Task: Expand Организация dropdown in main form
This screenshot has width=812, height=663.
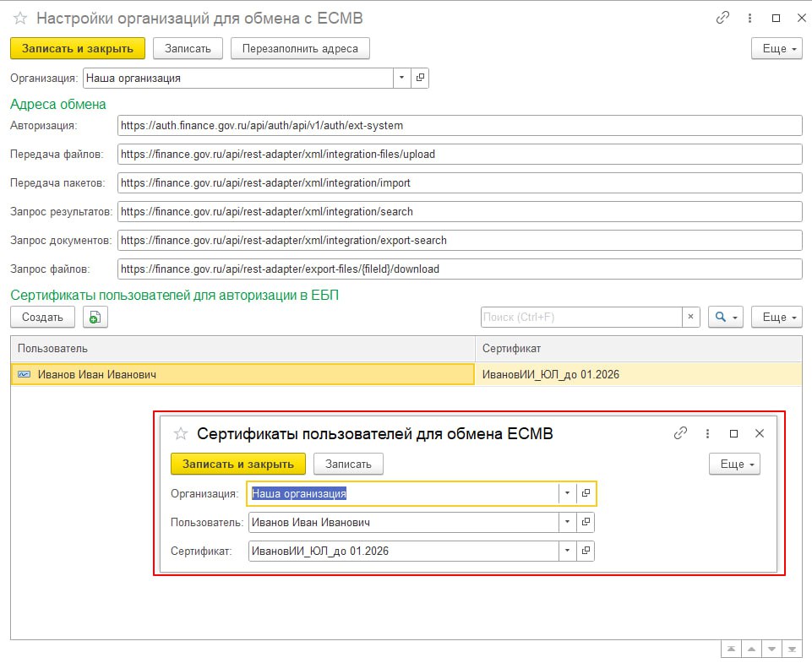Action: click(x=401, y=78)
